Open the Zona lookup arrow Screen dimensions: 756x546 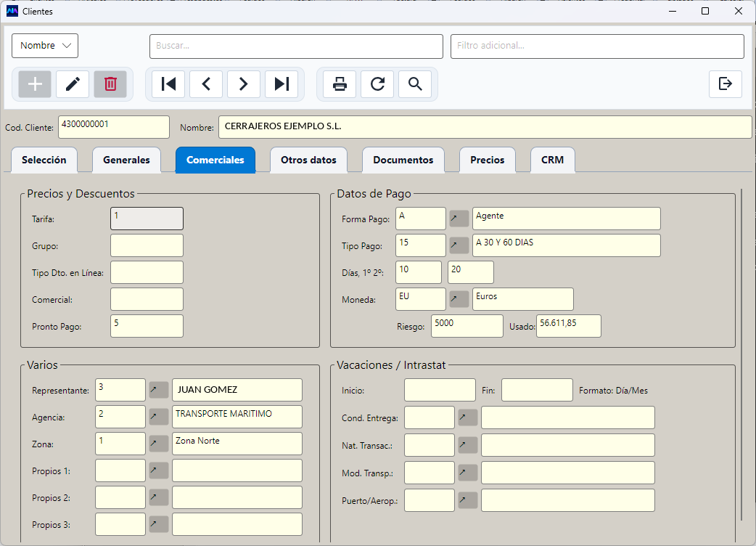[159, 444]
